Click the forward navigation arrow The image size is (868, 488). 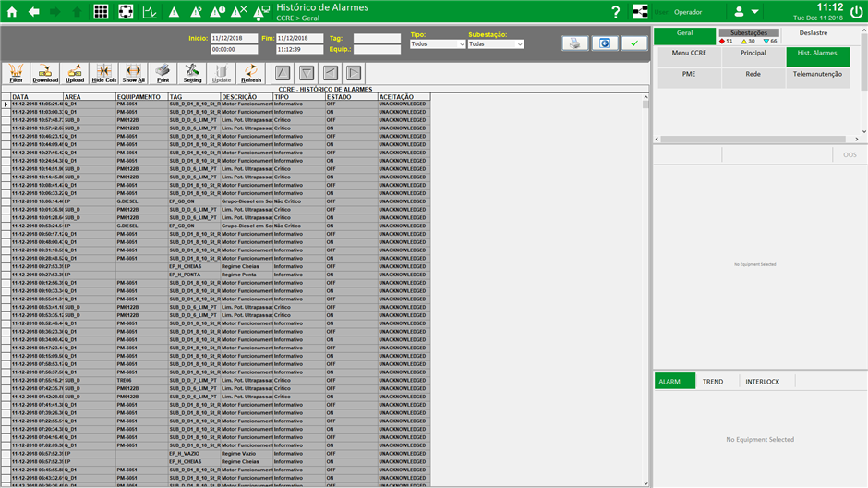click(54, 12)
